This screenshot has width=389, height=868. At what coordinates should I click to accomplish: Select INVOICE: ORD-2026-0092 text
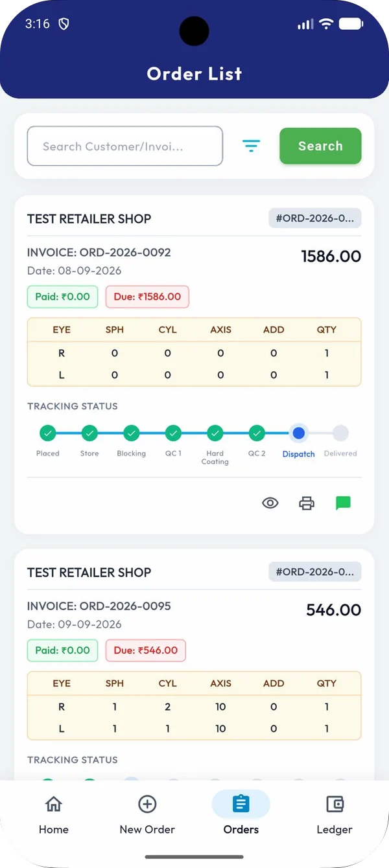click(99, 253)
